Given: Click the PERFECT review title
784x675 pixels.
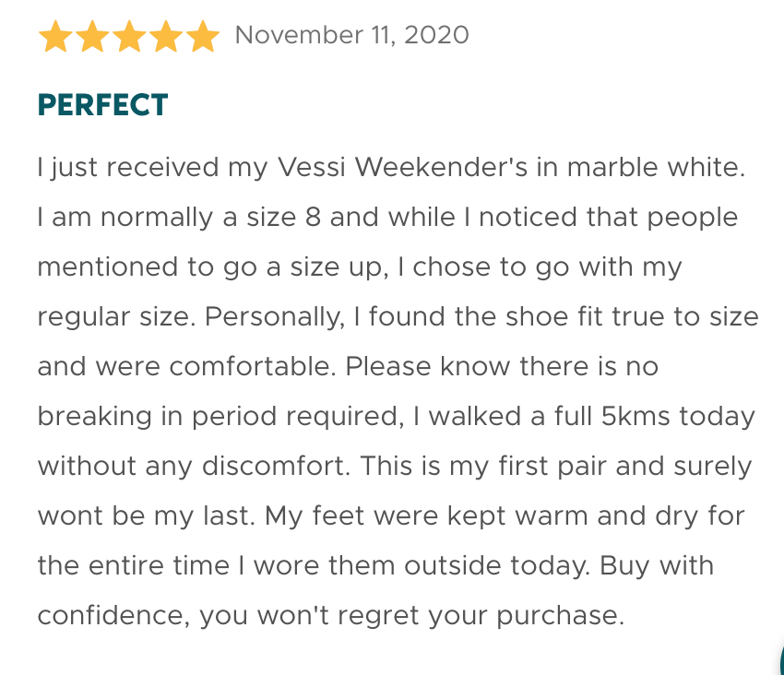Looking at the screenshot, I should [102, 105].
